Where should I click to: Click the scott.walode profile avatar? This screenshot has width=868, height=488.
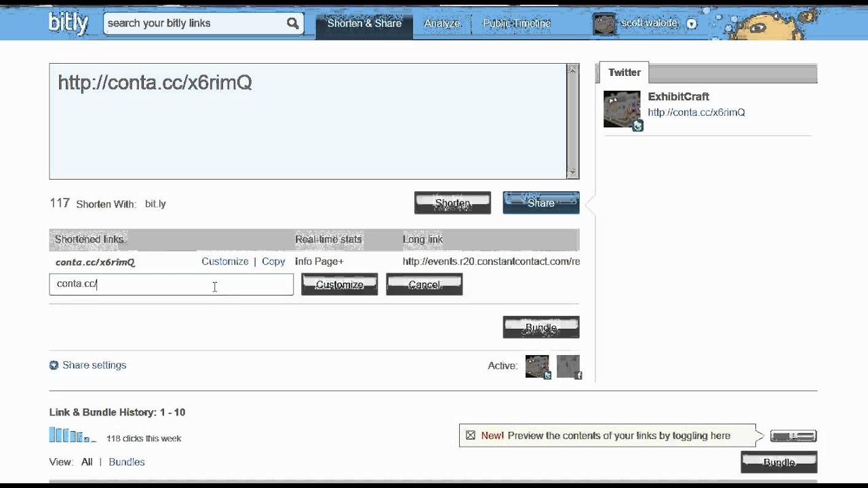point(604,24)
